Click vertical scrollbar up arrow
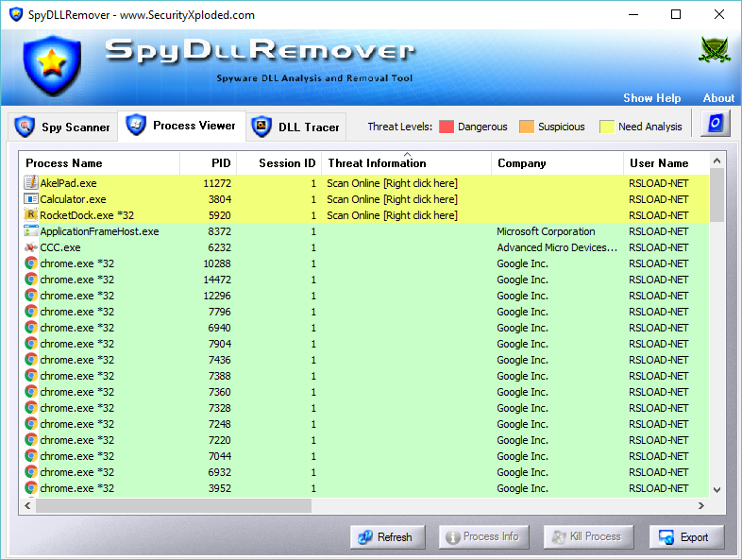Image resolution: width=742 pixels, height=560 pixels. 717,161
